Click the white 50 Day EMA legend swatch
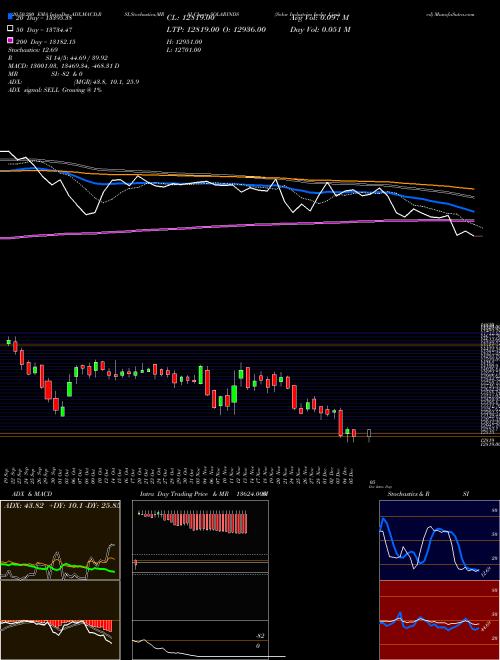500x660 pixels. pyautogui.click(x=10, y=29)
